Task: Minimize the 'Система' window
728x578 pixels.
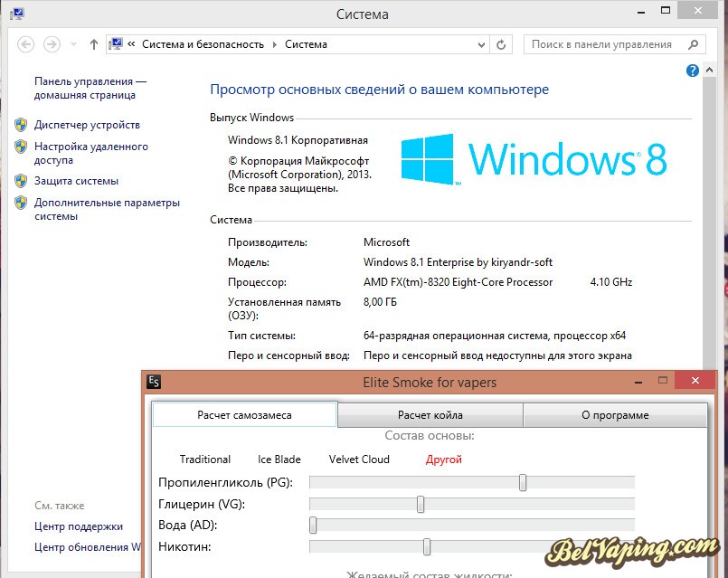Action: point(641,12)
